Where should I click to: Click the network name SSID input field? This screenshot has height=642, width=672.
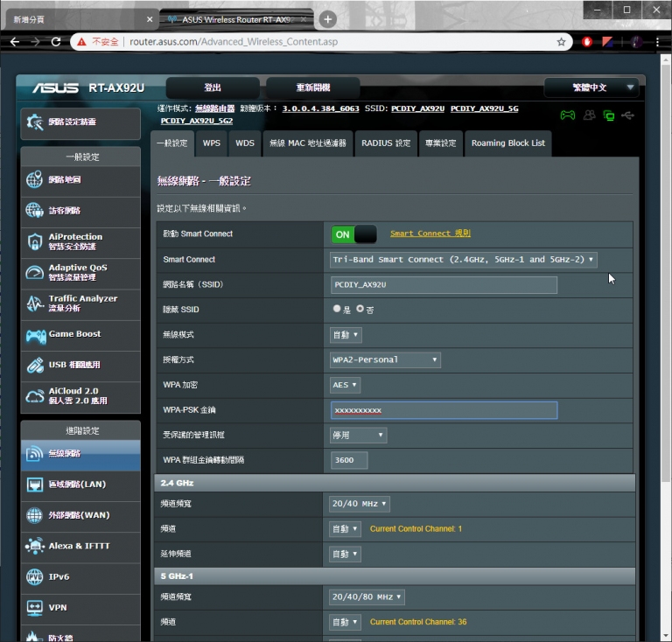(x=444, y=285)
